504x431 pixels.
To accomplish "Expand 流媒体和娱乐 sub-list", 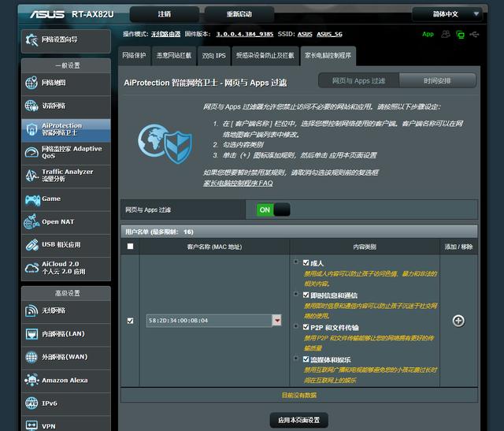I will 296,358.
